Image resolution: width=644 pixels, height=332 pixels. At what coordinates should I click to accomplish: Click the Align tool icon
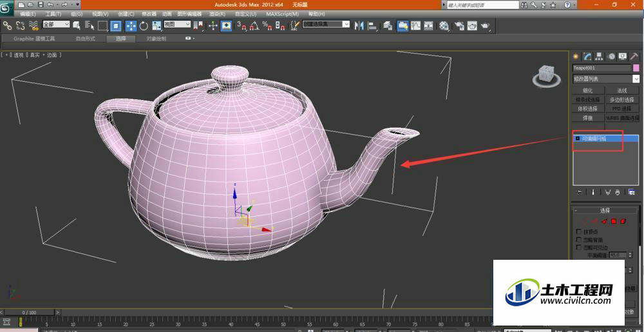pyautogui.click(x=372, y=26)
